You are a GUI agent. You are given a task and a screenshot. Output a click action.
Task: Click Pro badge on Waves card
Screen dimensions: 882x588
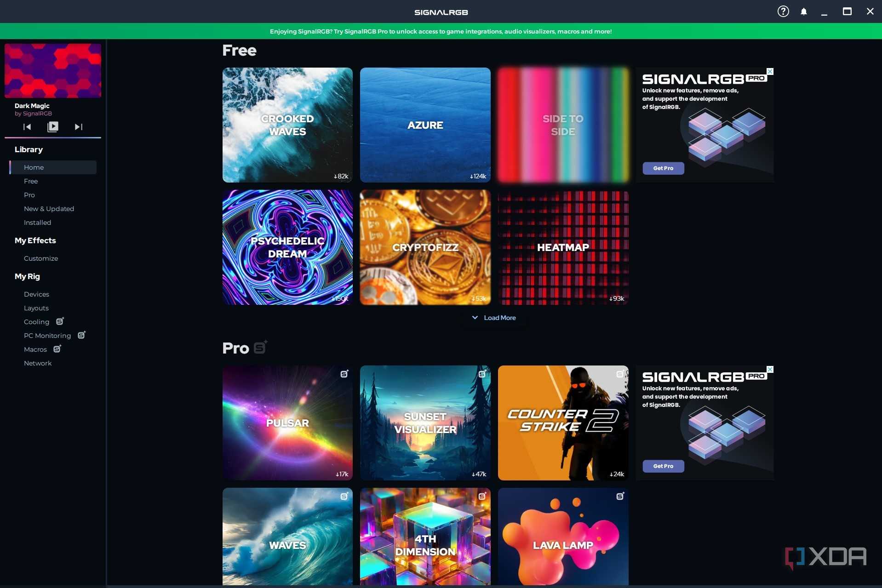(x=344, y=496)
